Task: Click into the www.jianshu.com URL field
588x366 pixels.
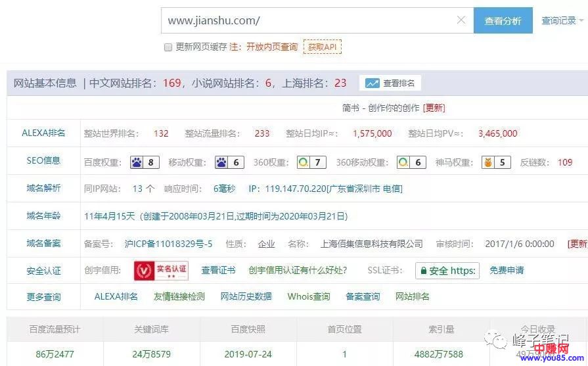Action: click(x=305, y=20)
